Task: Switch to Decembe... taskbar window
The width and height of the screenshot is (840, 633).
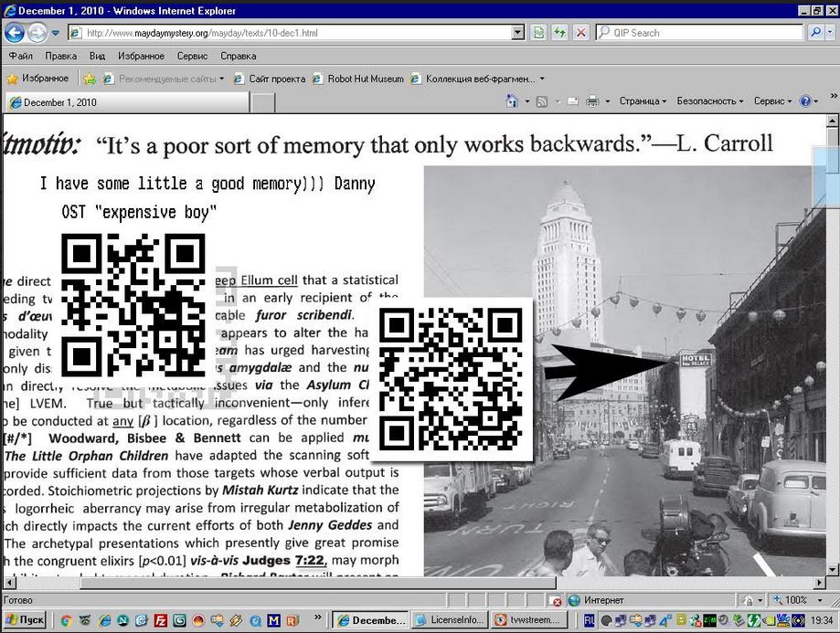Action: click(371, 620)
